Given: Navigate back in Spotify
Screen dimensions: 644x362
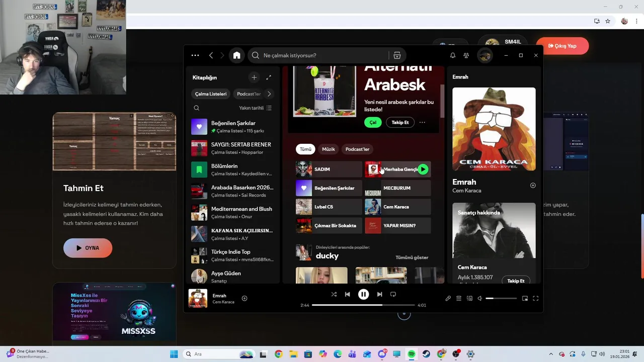Looking at the screenshot, I should (x=211, y=55).
